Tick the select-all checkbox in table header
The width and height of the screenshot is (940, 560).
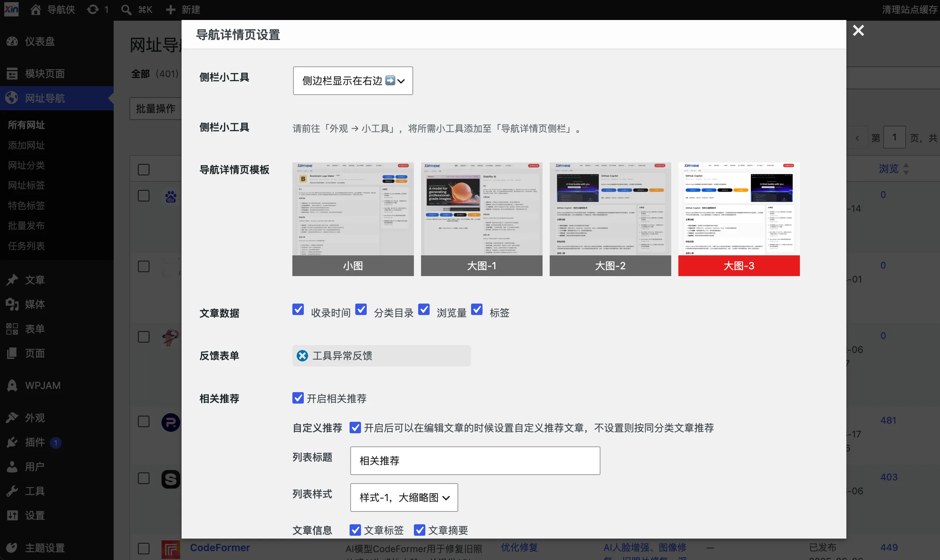[144, 169]
